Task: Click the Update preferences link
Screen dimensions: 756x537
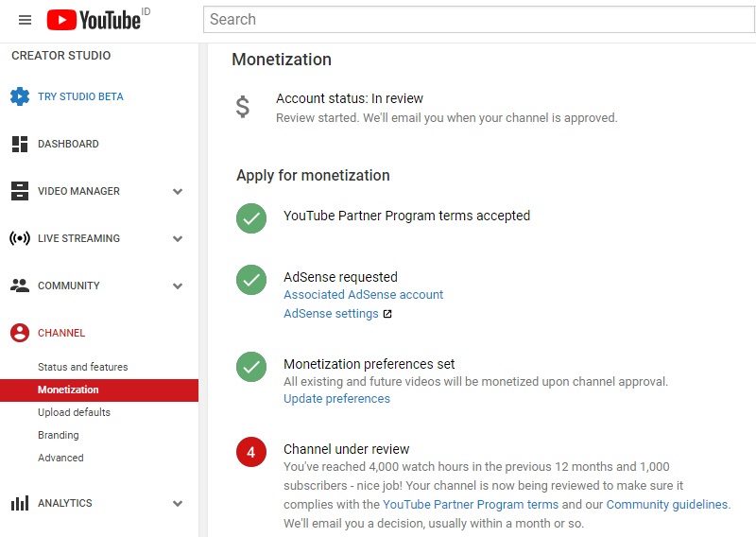Action: point(336,399)
